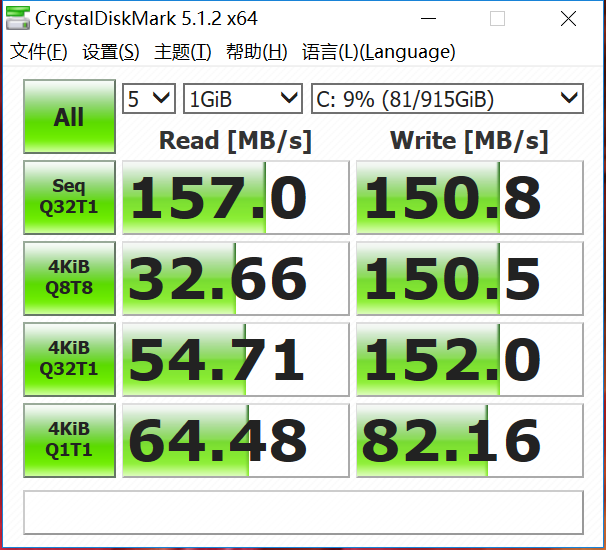This screenshot has width=606, height=550.
Task: Open the drive selector showing C: 9%
Action: pos(446,98)
